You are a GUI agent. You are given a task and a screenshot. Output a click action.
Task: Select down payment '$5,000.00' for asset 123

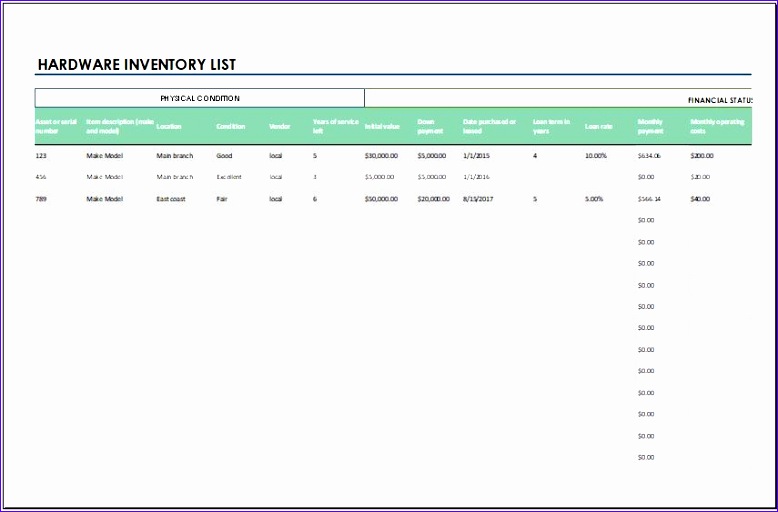pyautogui.click(x=432, y=156)
